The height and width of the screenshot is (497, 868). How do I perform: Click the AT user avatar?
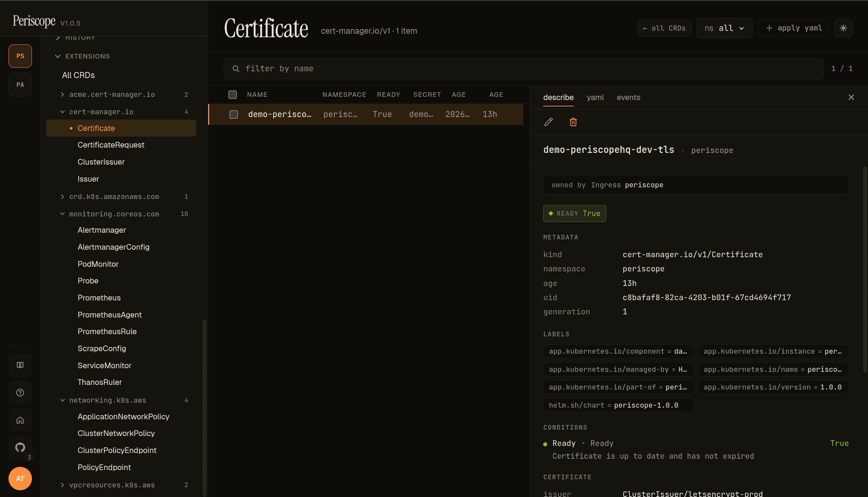click(x=20, y=479)
